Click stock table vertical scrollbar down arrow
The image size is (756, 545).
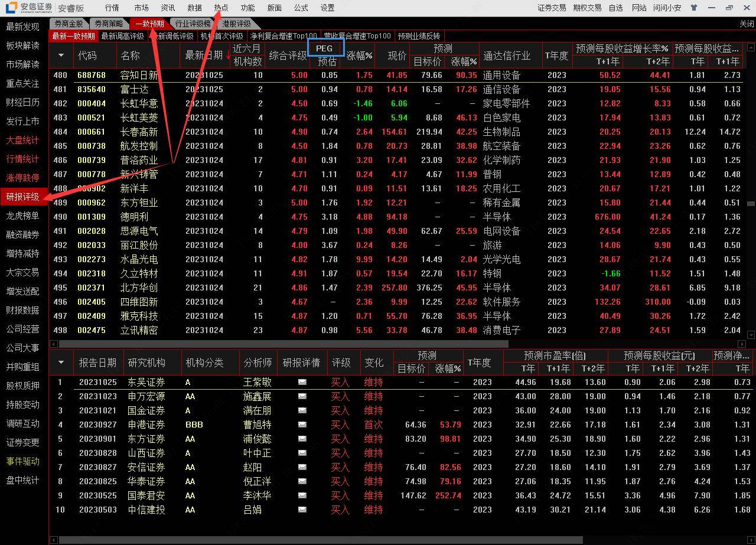751,335
